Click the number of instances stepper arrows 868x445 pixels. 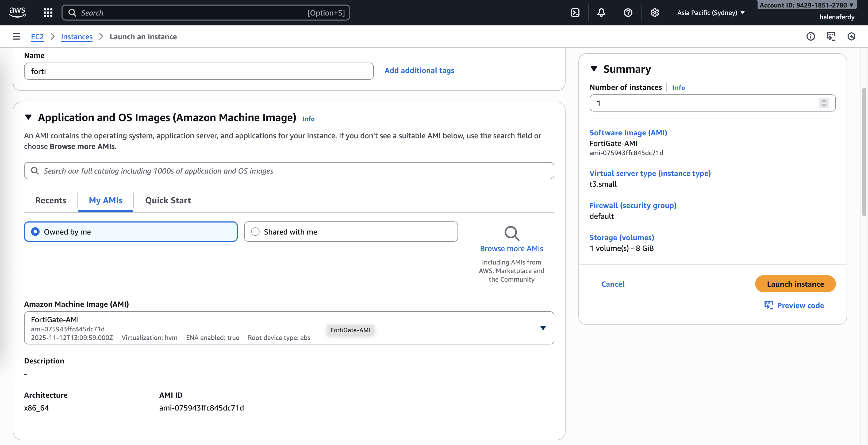824,103
